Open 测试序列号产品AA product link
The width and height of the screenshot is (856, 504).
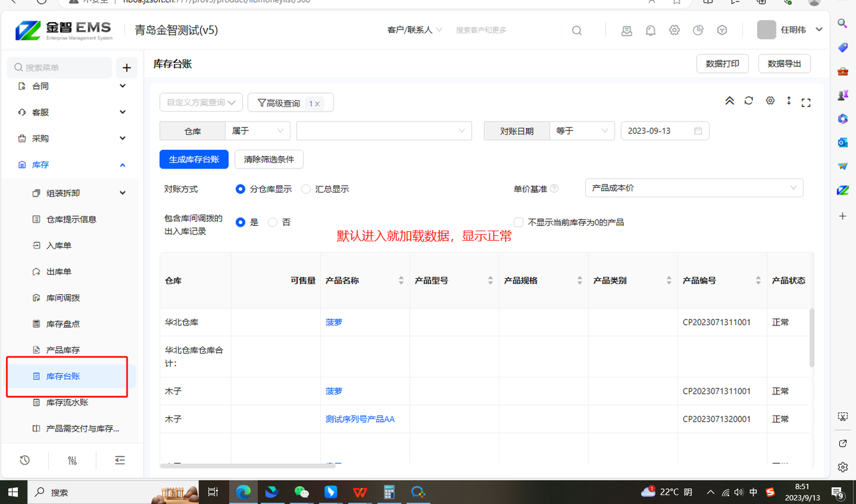360,419
